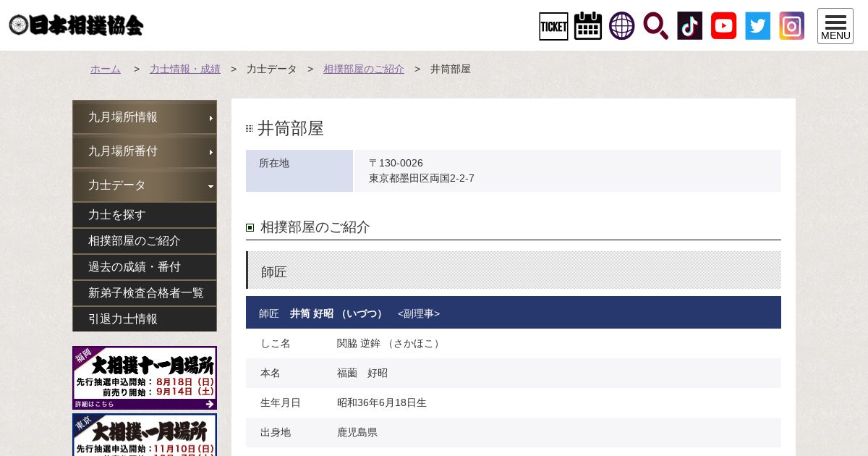
Task: Select 引退力士情報 in sidebar
Action: pyautogui.click(x=145, y=319)
